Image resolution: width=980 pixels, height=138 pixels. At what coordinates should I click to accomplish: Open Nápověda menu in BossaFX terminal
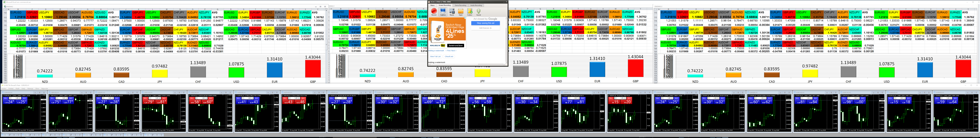point(45,88)
